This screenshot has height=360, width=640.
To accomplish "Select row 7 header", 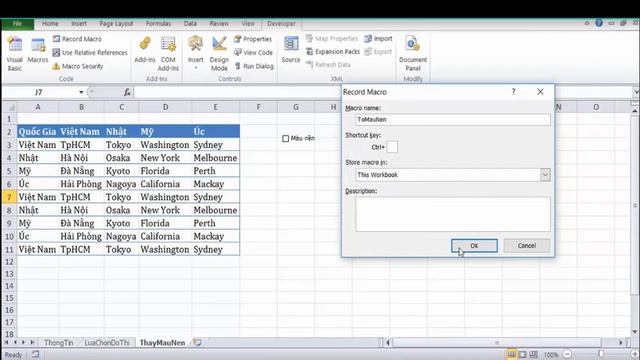I will [9, 197].
